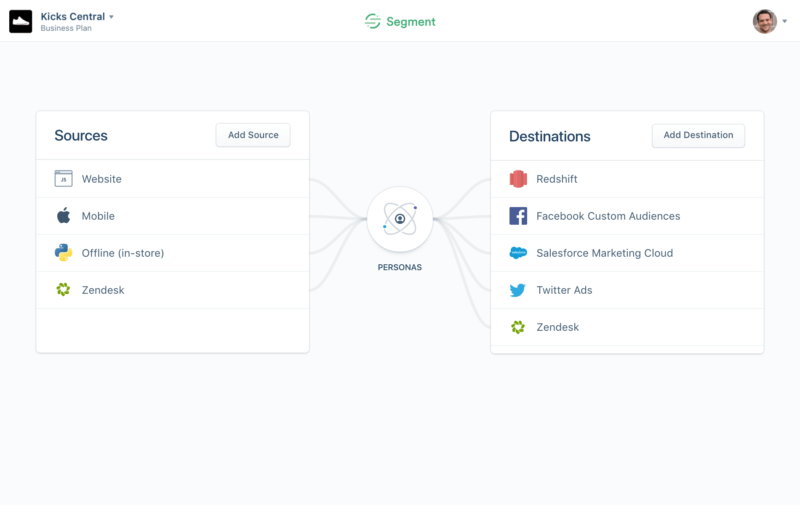Open the Zendesk destination row
Screen dimensions: 800x505
[627, 327]
